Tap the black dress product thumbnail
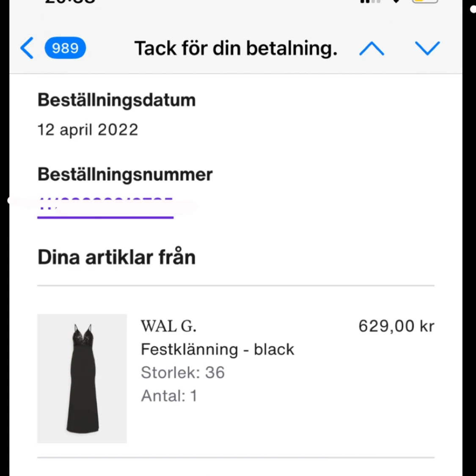This screenshot has height=476, width=476. click(x=82, y=379)
